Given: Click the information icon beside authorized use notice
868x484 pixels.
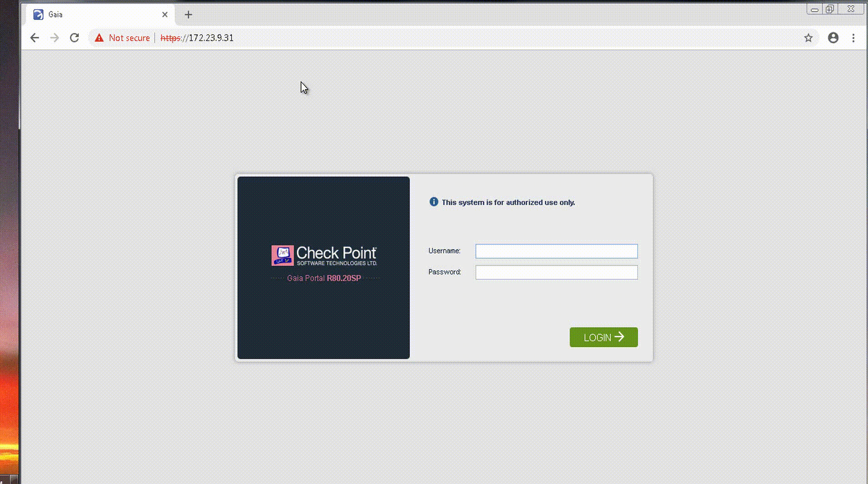Looking at the screenshot, I should 434,202.
